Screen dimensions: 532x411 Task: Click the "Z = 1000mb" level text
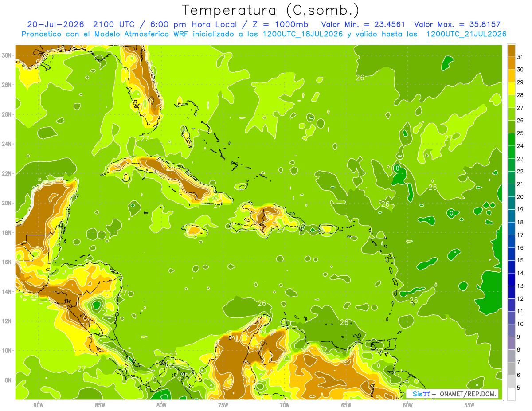(x=279, y=24)
